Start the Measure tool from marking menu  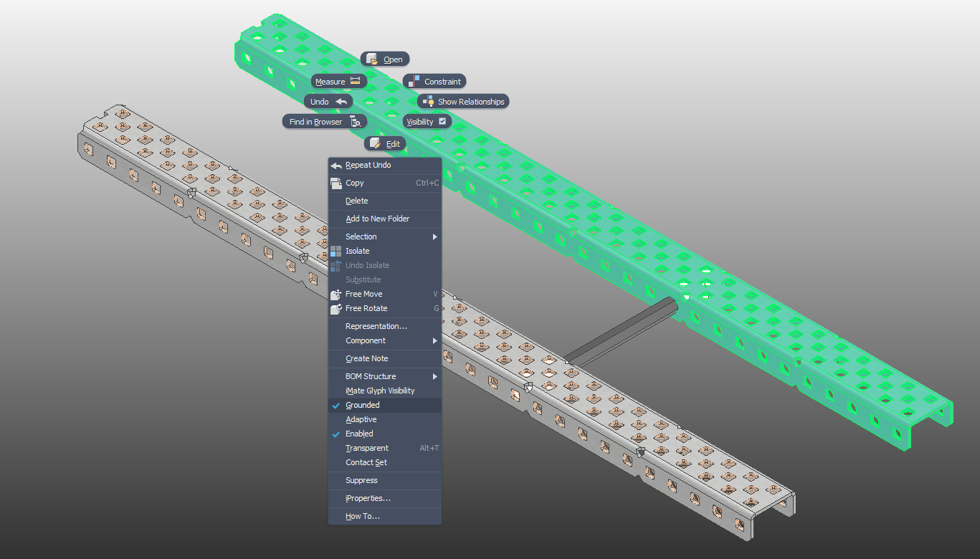(x=338, y=82)
